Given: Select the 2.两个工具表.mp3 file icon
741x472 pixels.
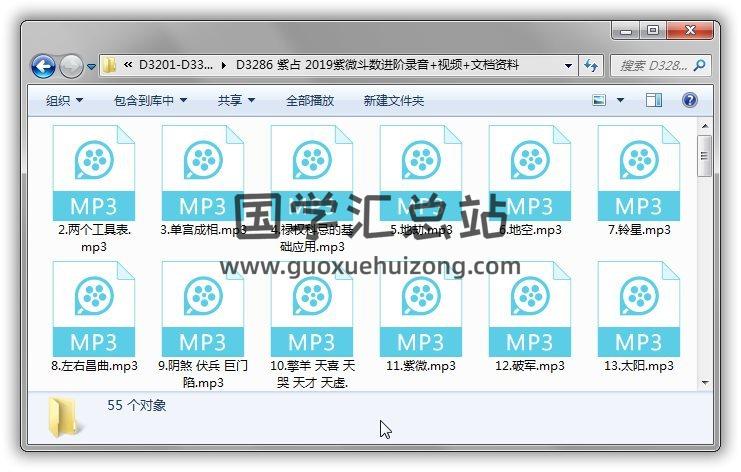Looking at the screenshot, I should coord(94,173).
